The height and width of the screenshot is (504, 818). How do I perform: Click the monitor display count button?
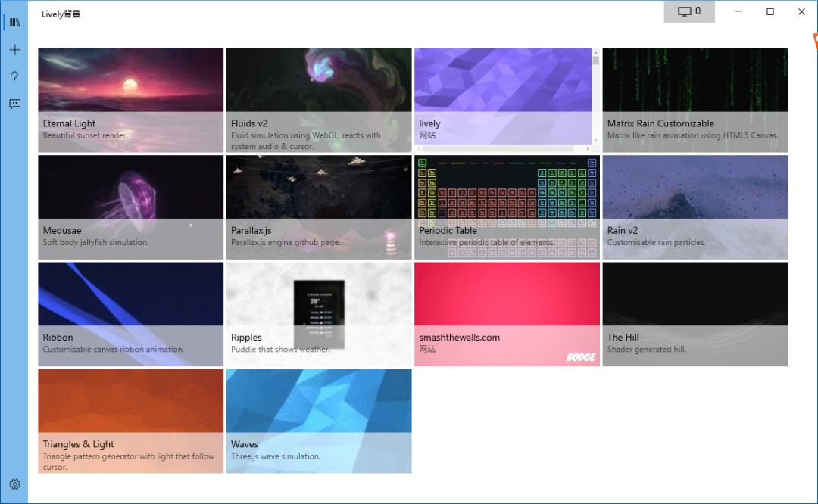pyautogui.click(x=689, y=11)
